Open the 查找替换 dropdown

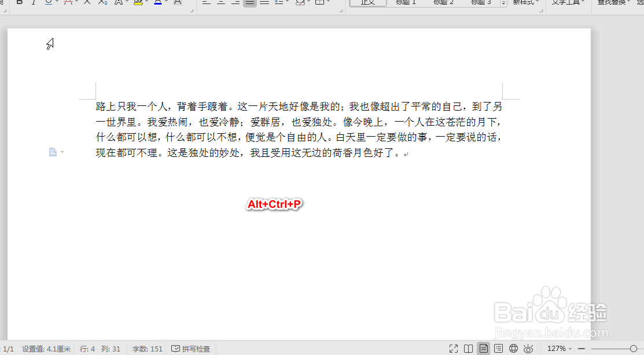pyautogui.click(x=613, y=2)
